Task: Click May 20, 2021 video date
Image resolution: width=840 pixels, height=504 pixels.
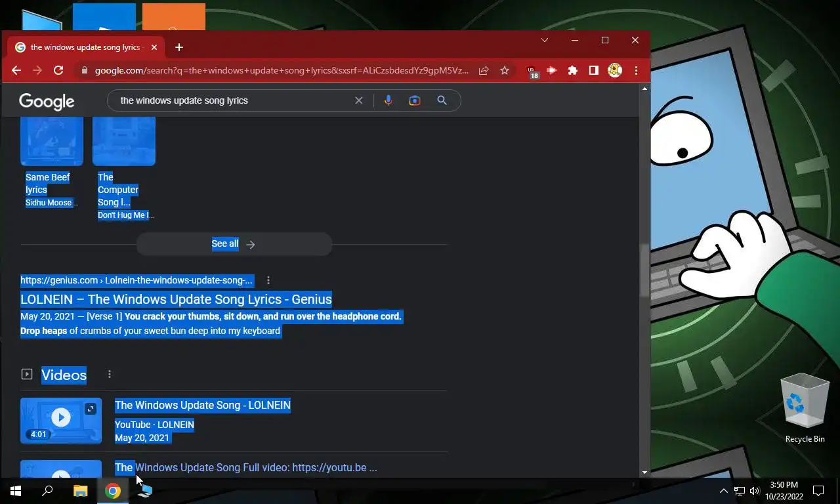Action: click(142, 438)
